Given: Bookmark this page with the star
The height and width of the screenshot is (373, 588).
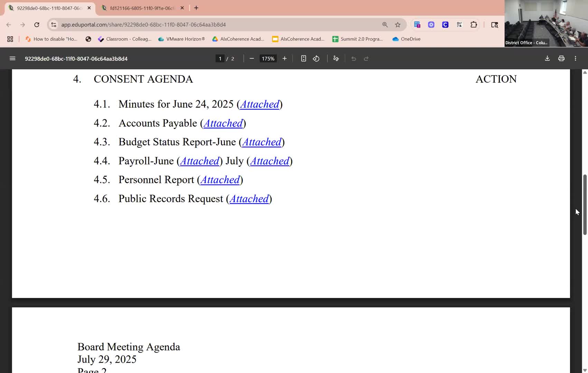Looking at the screenshot, I should tap(398, 25).
